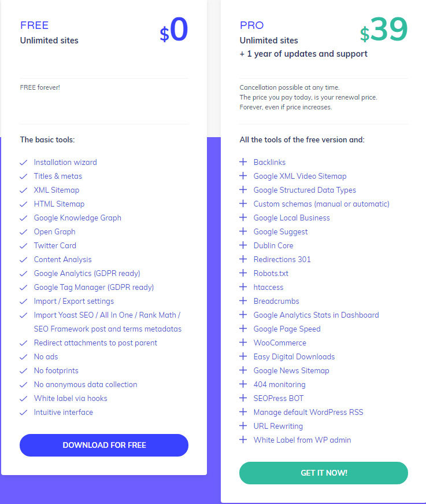The width and height of the screenshot is (426, 504).
Task: Open the Google XML Video Sitemap feature link
Action: coord(299,176)
